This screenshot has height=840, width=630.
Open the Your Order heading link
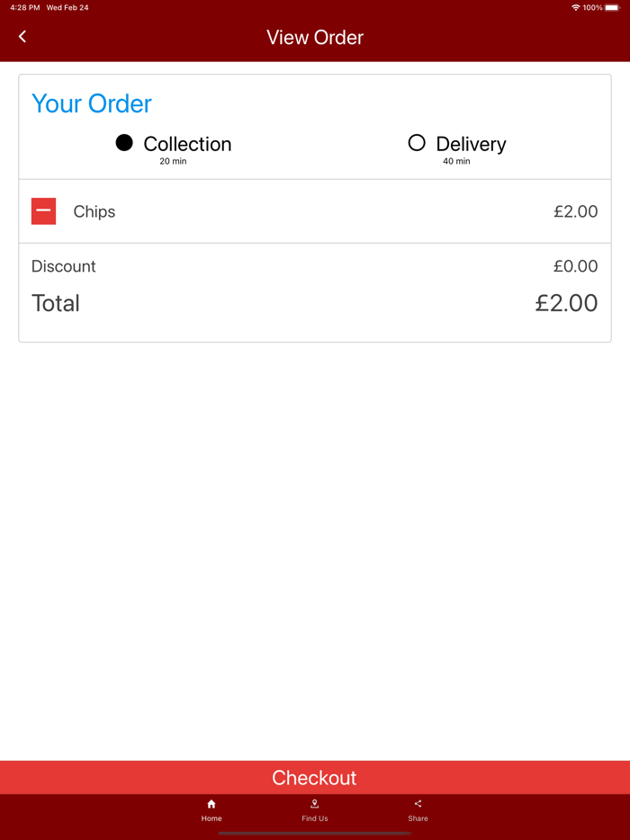[91, 103]
